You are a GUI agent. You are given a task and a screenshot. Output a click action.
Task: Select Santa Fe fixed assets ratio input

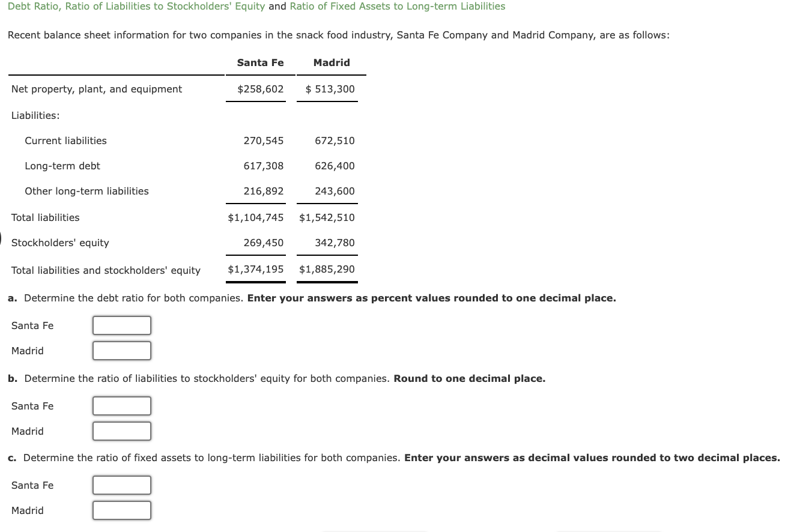coord(122,485)
